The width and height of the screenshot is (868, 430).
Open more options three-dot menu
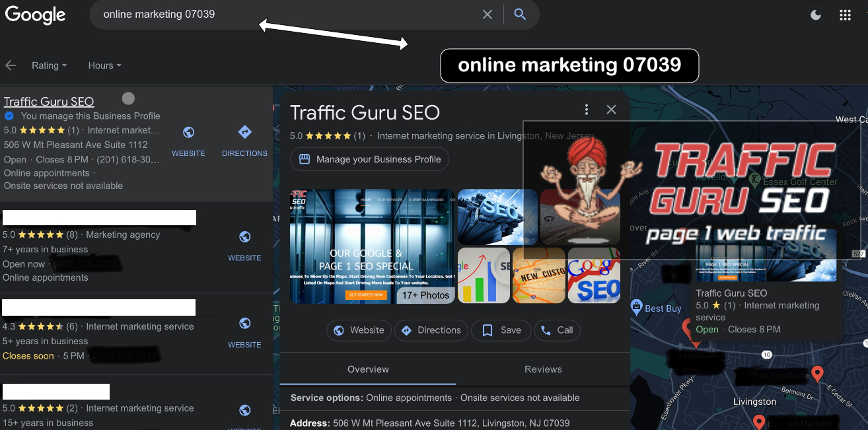pyautogui.click(x=586, y=110)
